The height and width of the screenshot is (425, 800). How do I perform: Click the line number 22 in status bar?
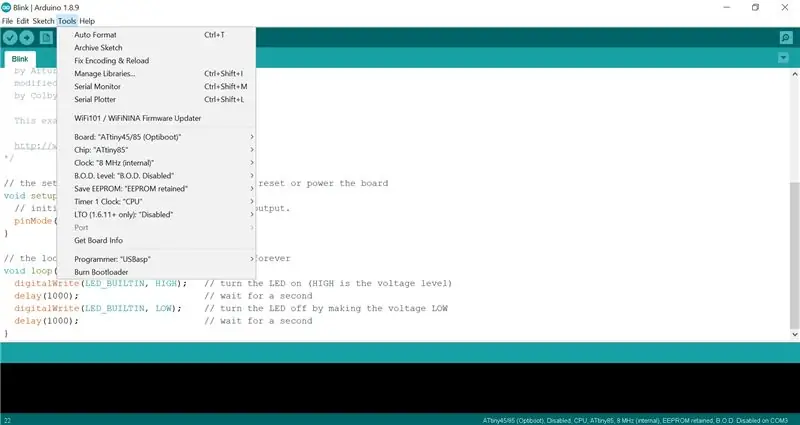pos(7,421)
